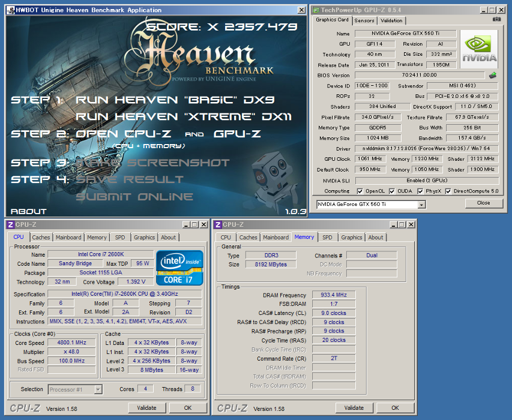Click the Intel Core i7 logo badge
This screenshot has width=512, height=420.
point(179,268)
